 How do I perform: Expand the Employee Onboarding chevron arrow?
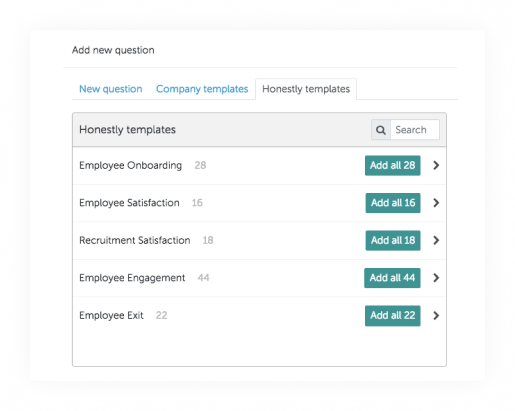[x=436, y=165]
